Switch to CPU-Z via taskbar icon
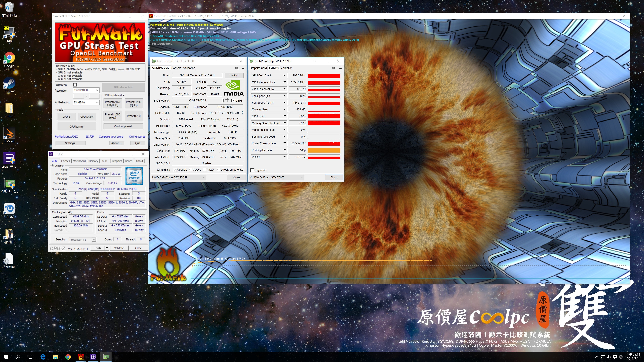Image resolution: width=644 pixels, height=362 pixels. [93, 357]
